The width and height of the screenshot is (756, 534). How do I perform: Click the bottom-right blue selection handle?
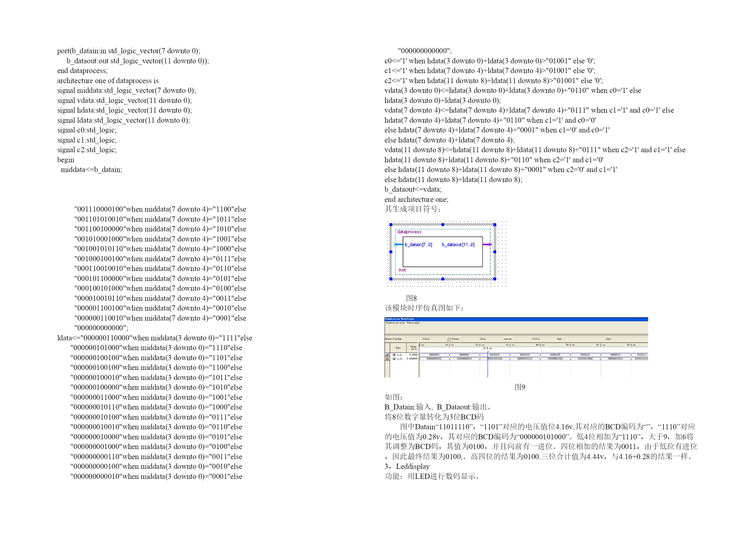[495, 279]
